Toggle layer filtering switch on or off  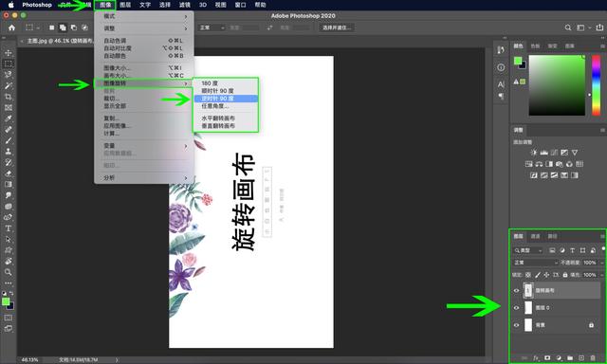pyautogui.click(x=603, y=249)
